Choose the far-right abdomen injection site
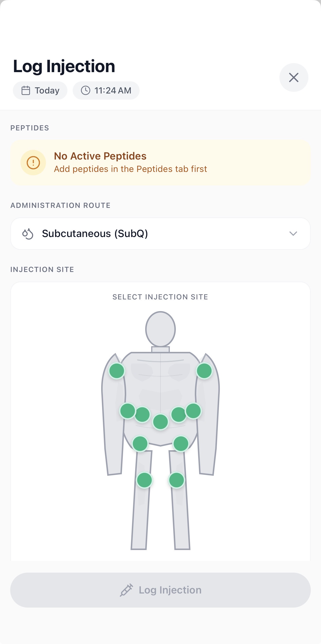 pos(193,411)
